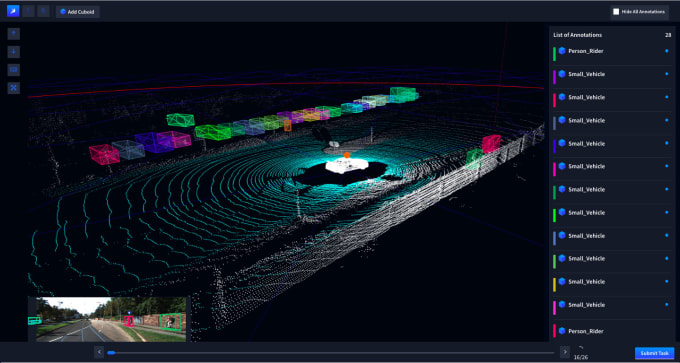The height and width of the screenshot is (363, 680).
Task: Select the active pointer tool in top toolbar
Action: (13, 11)
